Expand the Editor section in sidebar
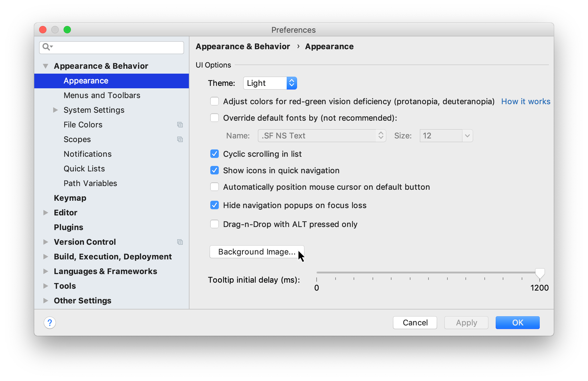This screenshot has height=381, width=588. 47,212
